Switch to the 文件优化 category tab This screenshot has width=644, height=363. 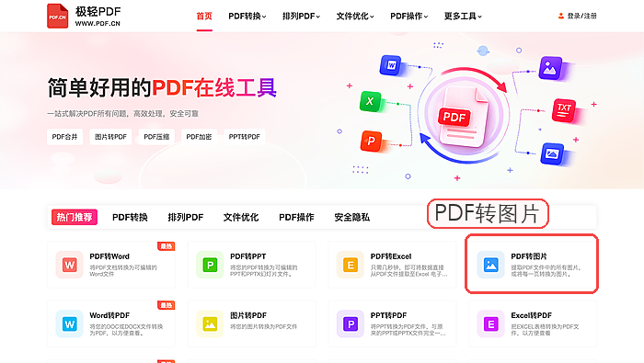click(x=241, y=217)
